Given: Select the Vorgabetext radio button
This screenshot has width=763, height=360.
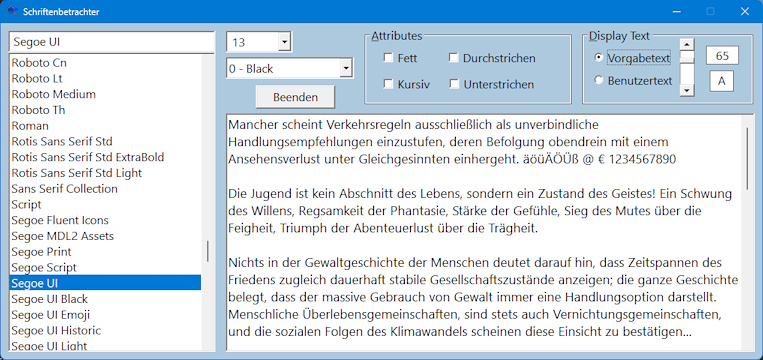Looking at the screenshot, I should pos(599,57).
